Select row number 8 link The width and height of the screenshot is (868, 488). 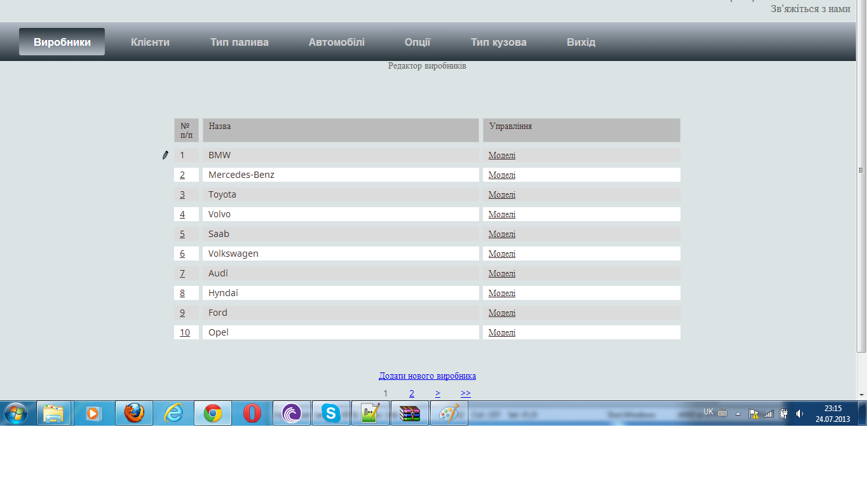pyautogui.click(x=182, y=293)
